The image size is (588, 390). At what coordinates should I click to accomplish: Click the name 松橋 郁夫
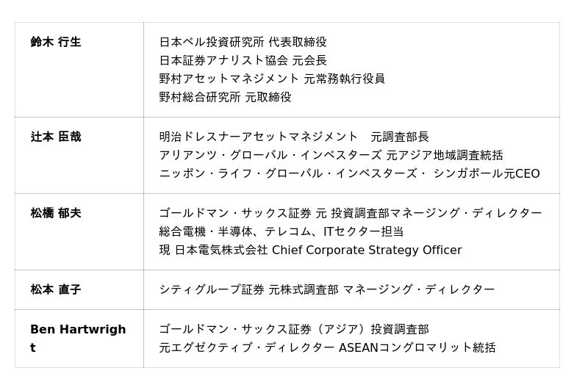[x=56, y=213]
